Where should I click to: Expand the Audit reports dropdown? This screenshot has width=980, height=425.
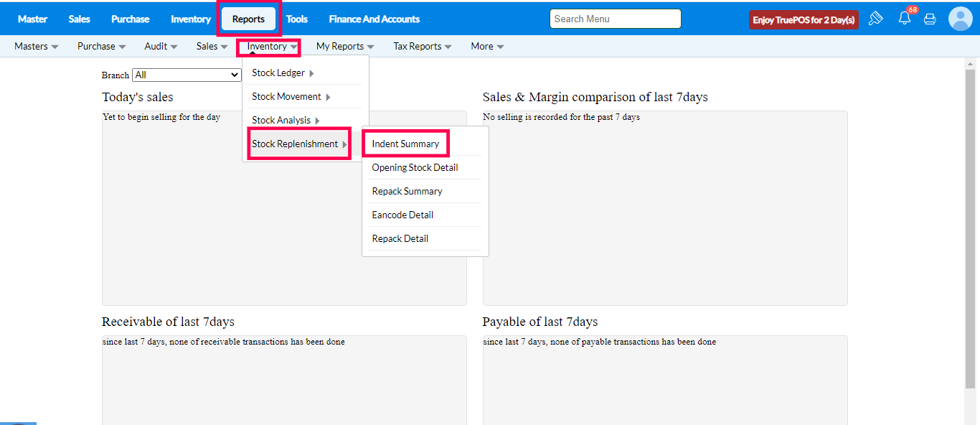[161, 46]
